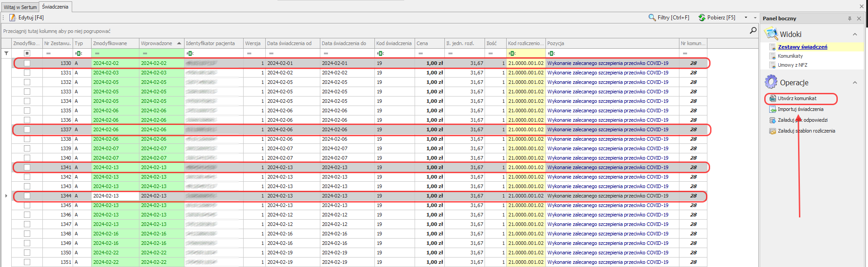Click the filter funnel icon in grid
This screenshot has width=868, height=267.
(6, 53)
